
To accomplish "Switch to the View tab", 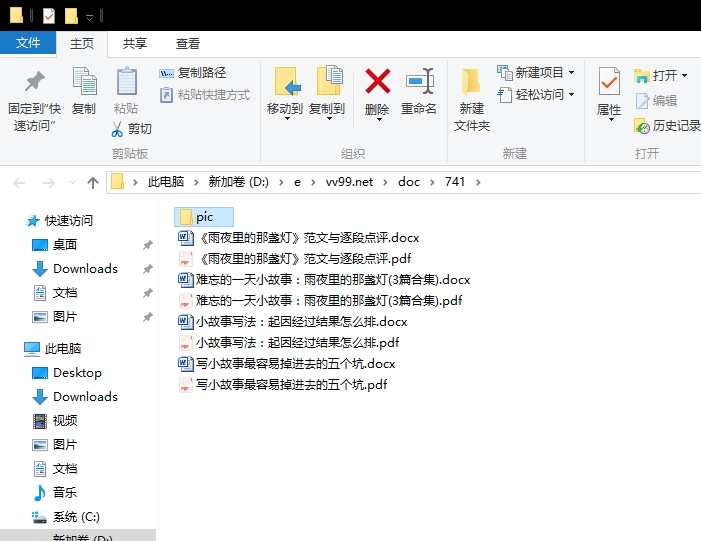I will coord(187,44).
